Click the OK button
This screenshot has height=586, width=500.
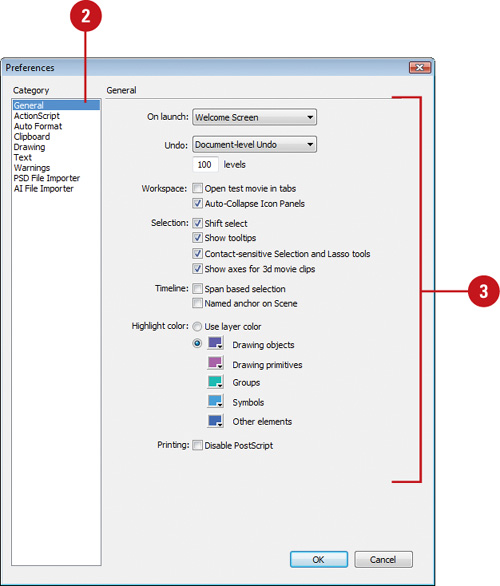(319, 559)
